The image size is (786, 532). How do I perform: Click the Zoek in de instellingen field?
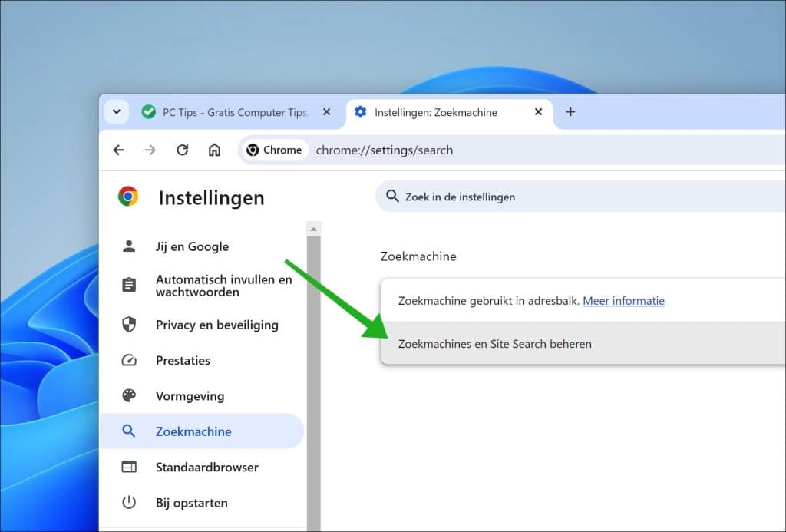pos(582,197)
